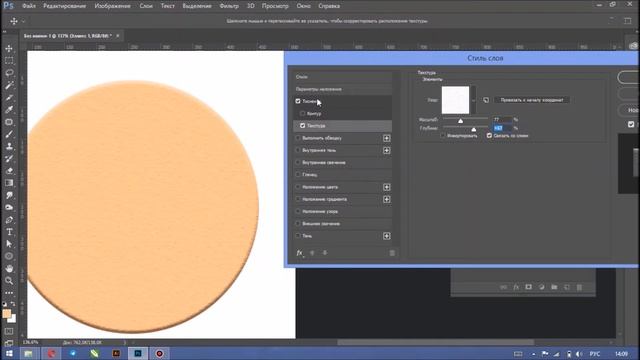Viewport: 640px width, 360px height.
Task: Click the fx icon in Layer Style dialog
Action: point(300,253)
